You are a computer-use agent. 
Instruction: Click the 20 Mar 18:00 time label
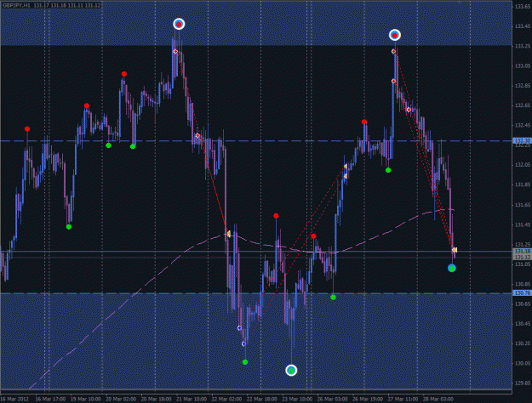(157, 399)
